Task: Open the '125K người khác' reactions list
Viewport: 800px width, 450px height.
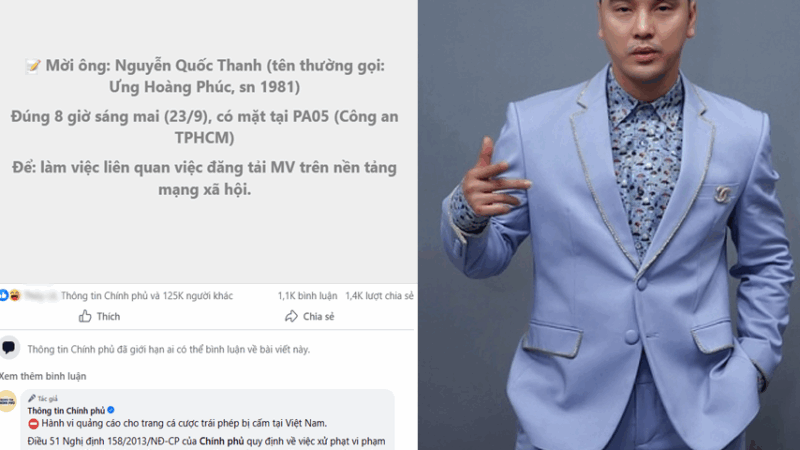Action: (197, 296)
